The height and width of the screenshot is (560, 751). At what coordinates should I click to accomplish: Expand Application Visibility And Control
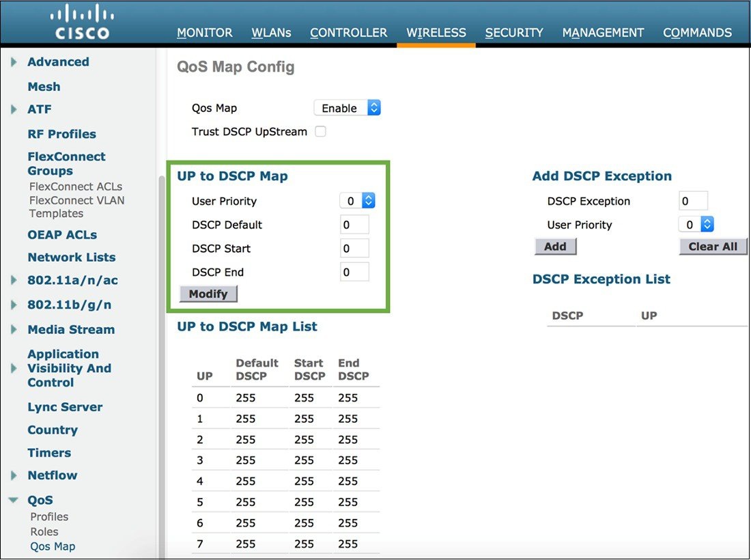12,368
